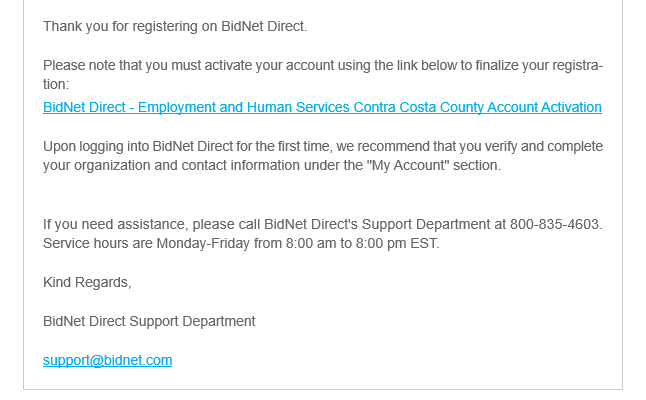Click the phone number 800-835-4603

coord(555,223)
